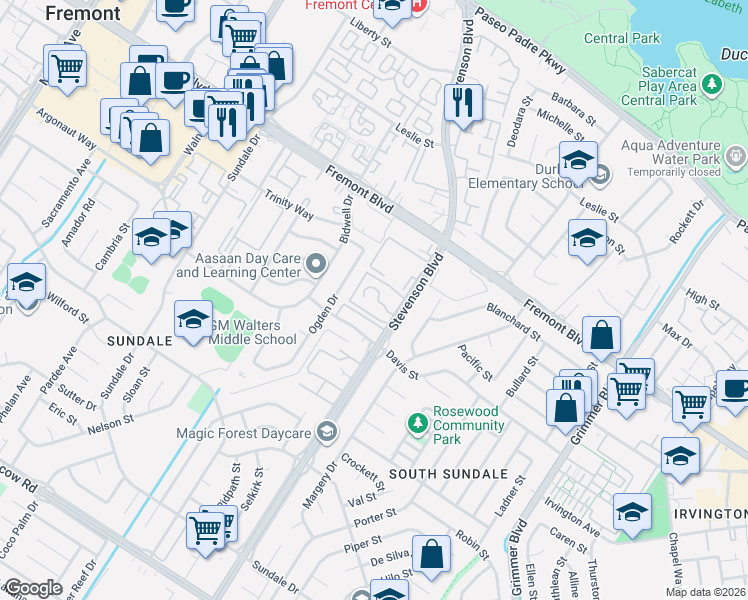Click the Trinity Way street label
Image resolution: width=748 pixels, height=600 pixels.
point(290,205)
